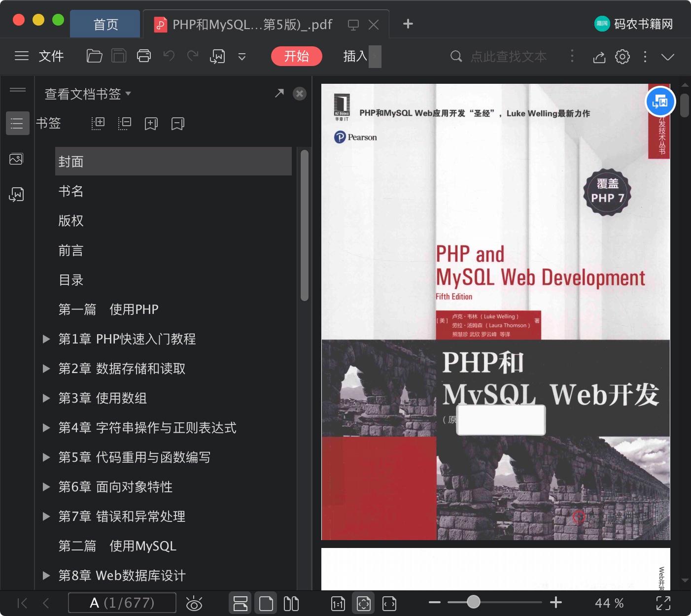Enter fullscreen mode icon
The height and width of the screenshot is (616, 691).
pyautogui.click(x=663, y=603)
